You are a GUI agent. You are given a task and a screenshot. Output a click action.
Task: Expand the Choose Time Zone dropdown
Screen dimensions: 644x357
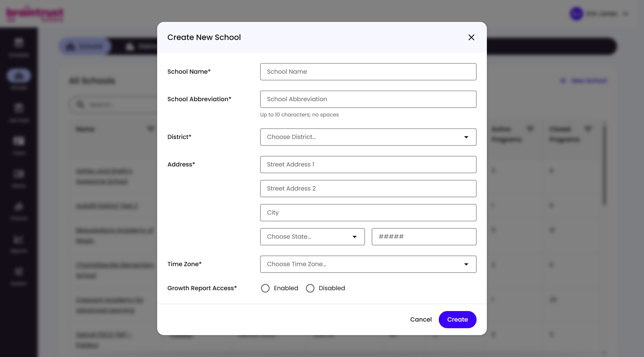tap(368, 264)
